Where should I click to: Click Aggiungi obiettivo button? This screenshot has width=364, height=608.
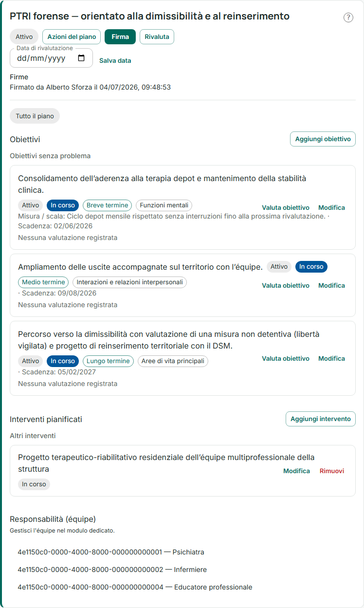[323, 139]
